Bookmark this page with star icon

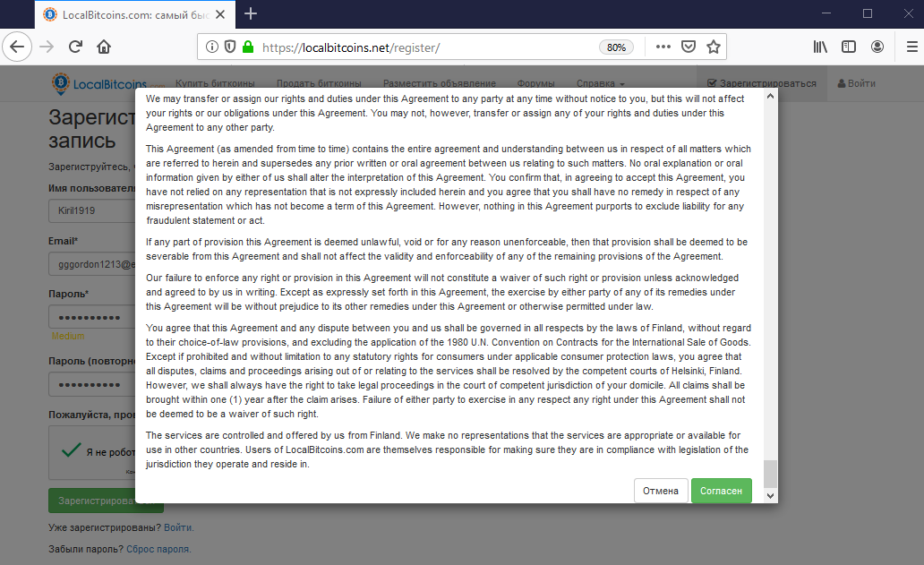[714, 47]
